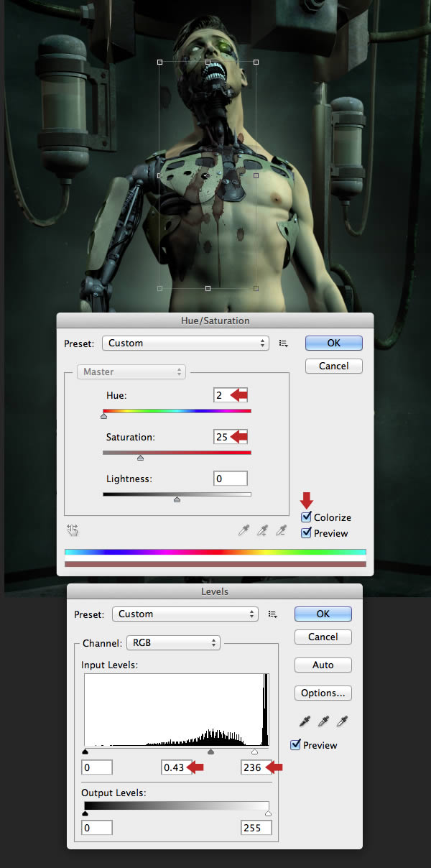Click the input levels highlight 236 field
The height and width of the screenshot is (868, 431).
coord(256,768)
